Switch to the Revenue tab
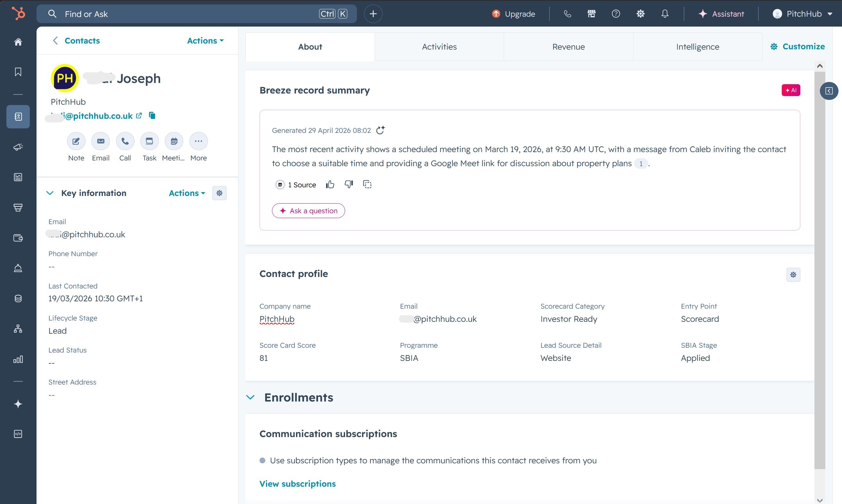The width and height of the screenshot is (842, 504). coord(568,46)
